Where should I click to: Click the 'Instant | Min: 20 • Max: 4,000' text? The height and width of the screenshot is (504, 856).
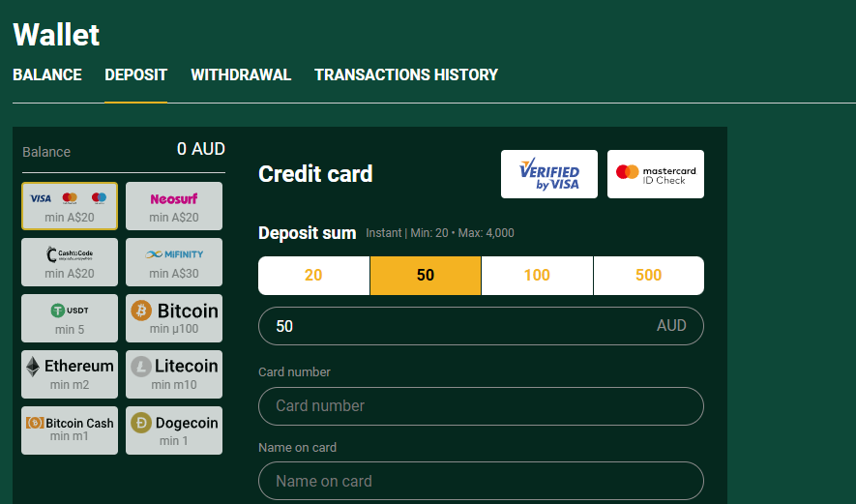tap(440, 233)
